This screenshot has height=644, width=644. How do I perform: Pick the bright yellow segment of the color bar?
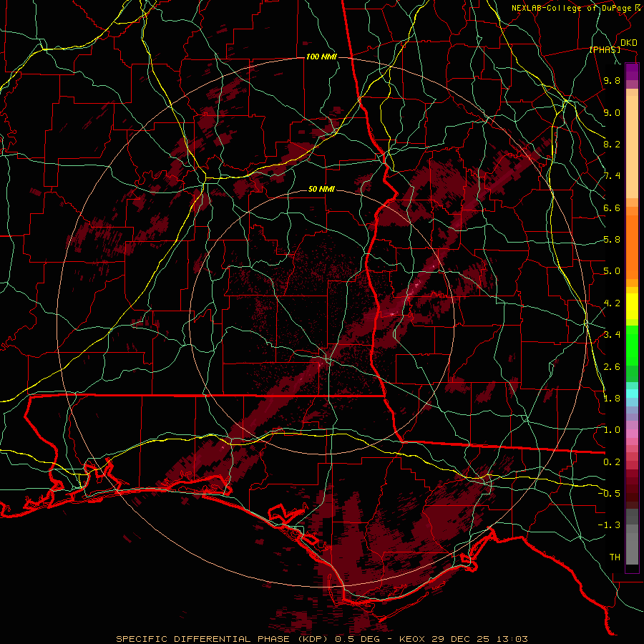[x=632, y=306]
